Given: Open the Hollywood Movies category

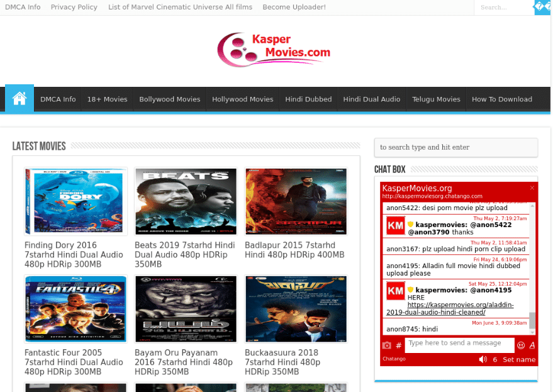Looking at the screenshot, I should (243, 99).
